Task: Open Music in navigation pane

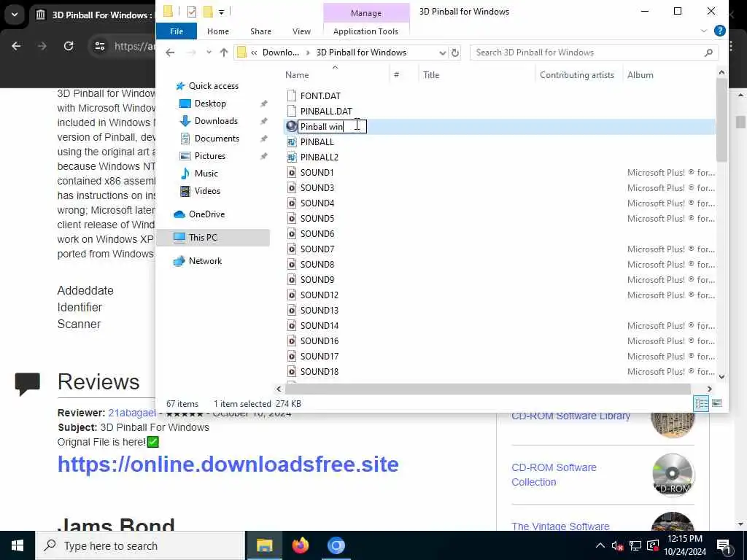Action: [x=206, y=174]
